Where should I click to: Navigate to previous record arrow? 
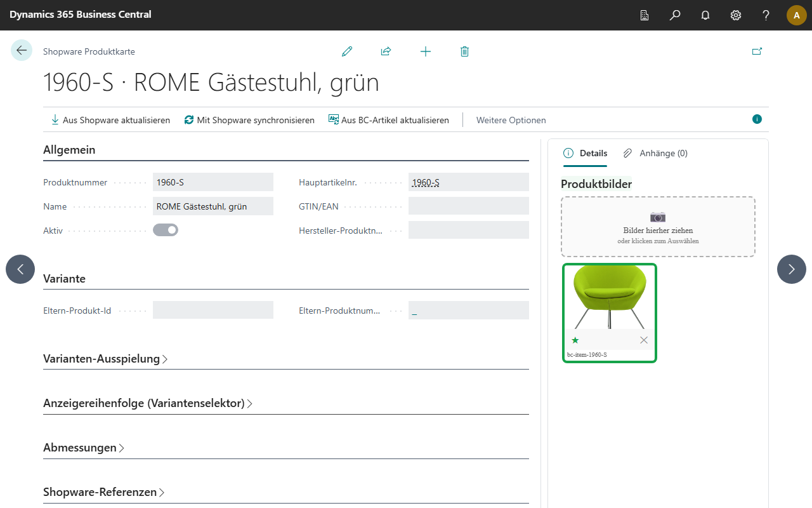coord(20,269)
